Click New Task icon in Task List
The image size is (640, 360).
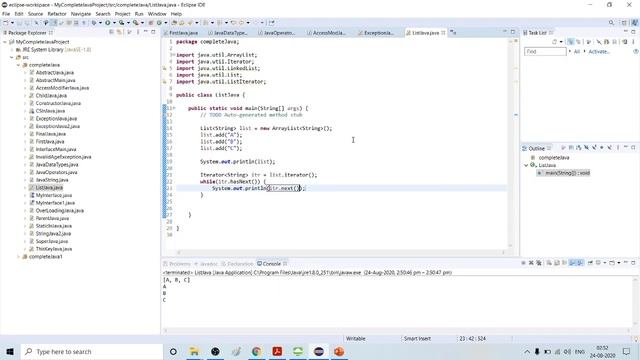(x=554, y=42)
